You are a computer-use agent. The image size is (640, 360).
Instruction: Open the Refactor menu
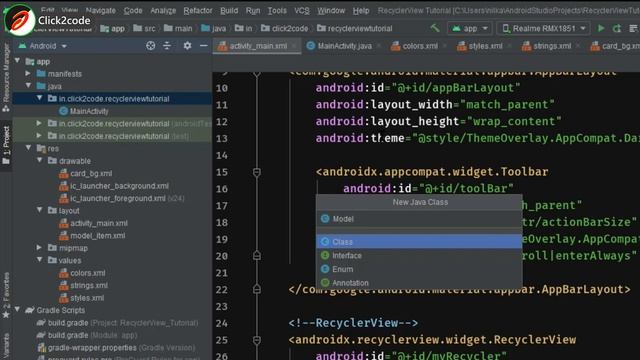click(x=198, y=10)
